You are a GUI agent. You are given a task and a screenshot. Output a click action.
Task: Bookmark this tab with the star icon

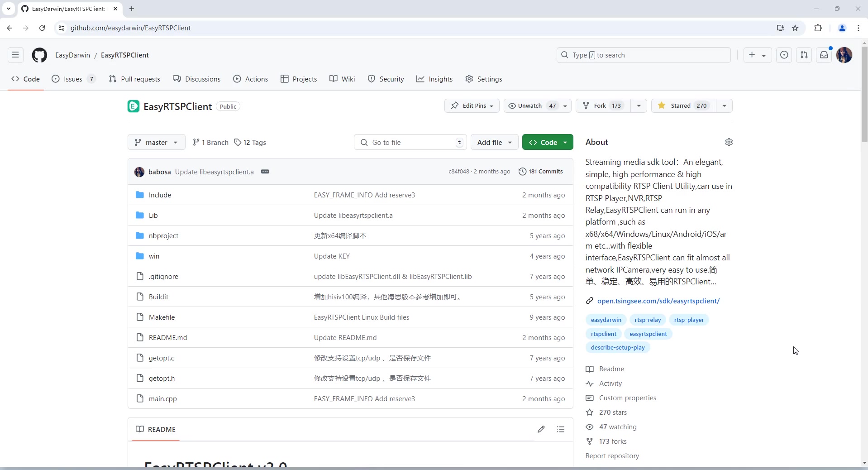pyautogui.click(x=795, y=28)
